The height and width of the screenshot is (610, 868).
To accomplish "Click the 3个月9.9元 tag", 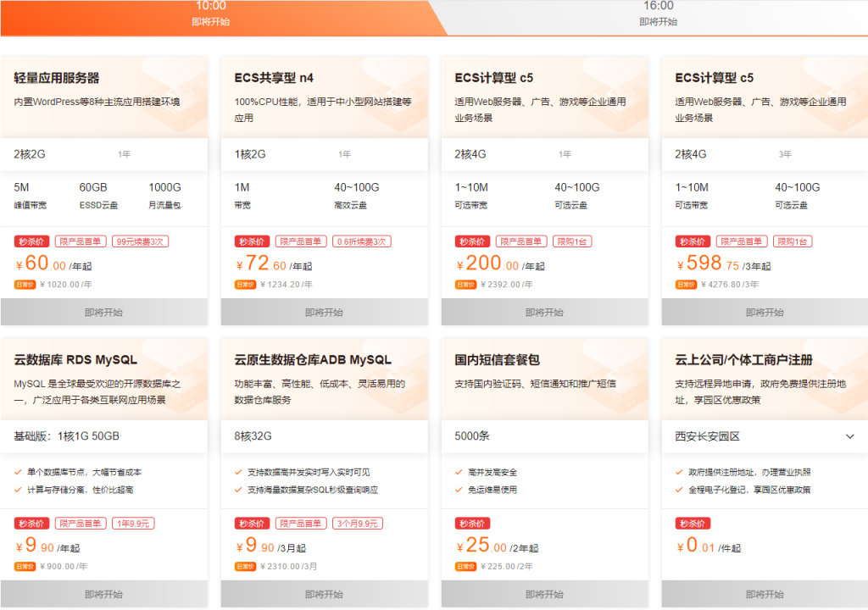I will pyautogui.click(x=357, y=523).
